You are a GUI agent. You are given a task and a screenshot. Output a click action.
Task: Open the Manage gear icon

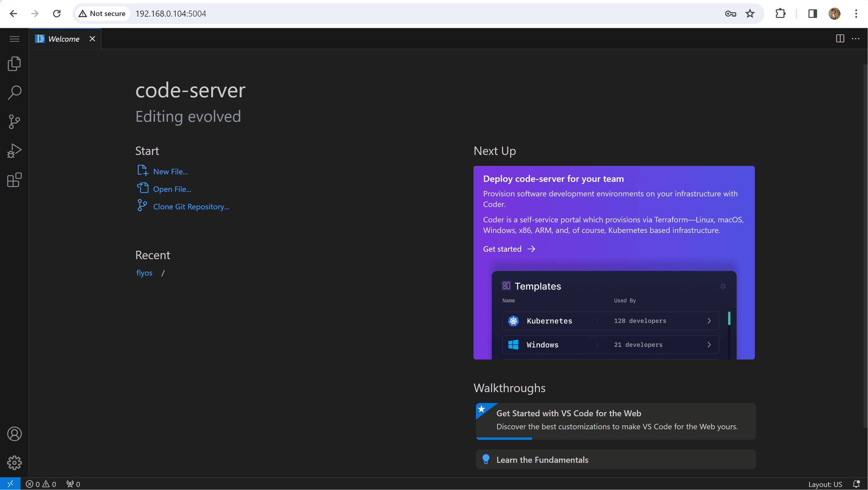click(14, 463)
